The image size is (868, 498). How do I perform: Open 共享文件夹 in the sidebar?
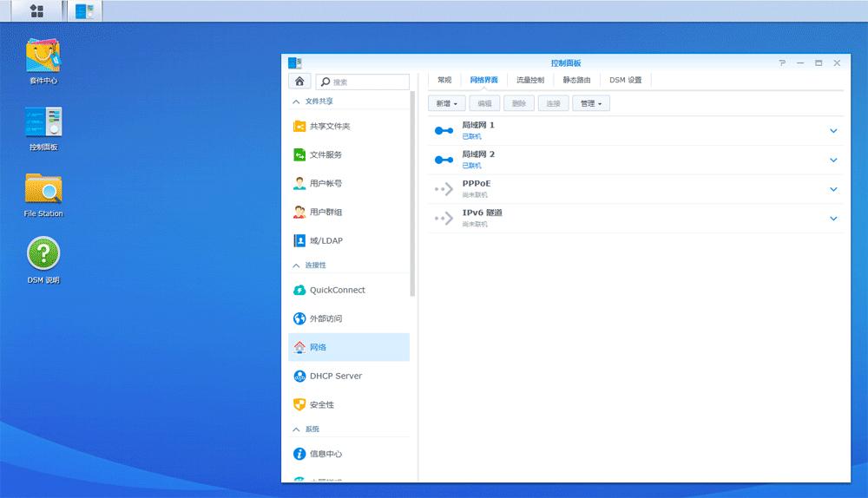pyautogui.click(x=330, y=127)
